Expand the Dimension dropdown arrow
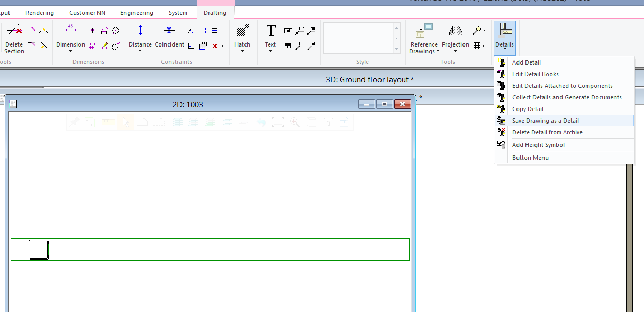This screenshot has width=644, height=312. (70, 51)
